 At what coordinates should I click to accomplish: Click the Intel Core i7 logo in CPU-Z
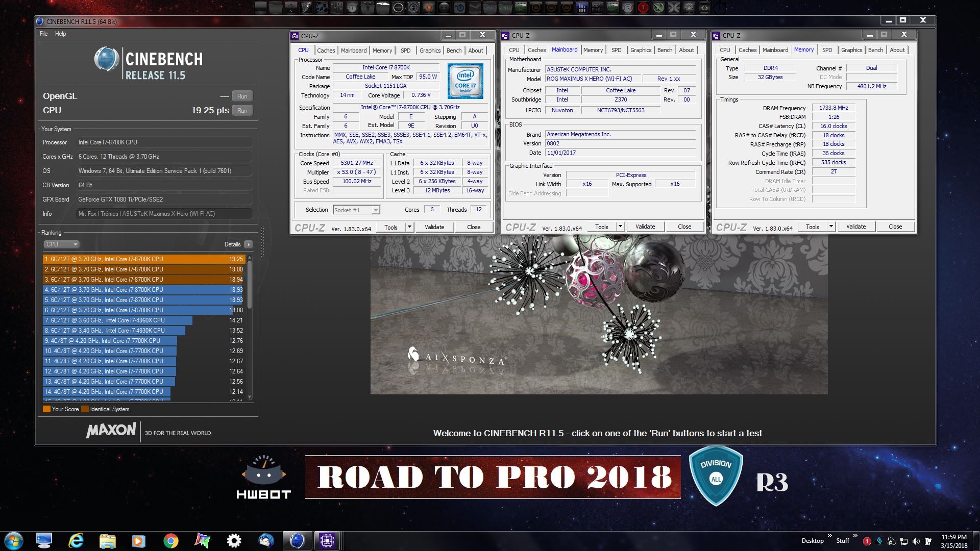(465, 81)
